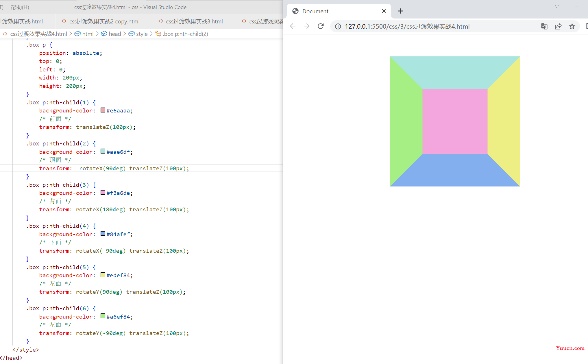
Task: Click the 'position: absolute;' code line
Action: pos(71,53)
